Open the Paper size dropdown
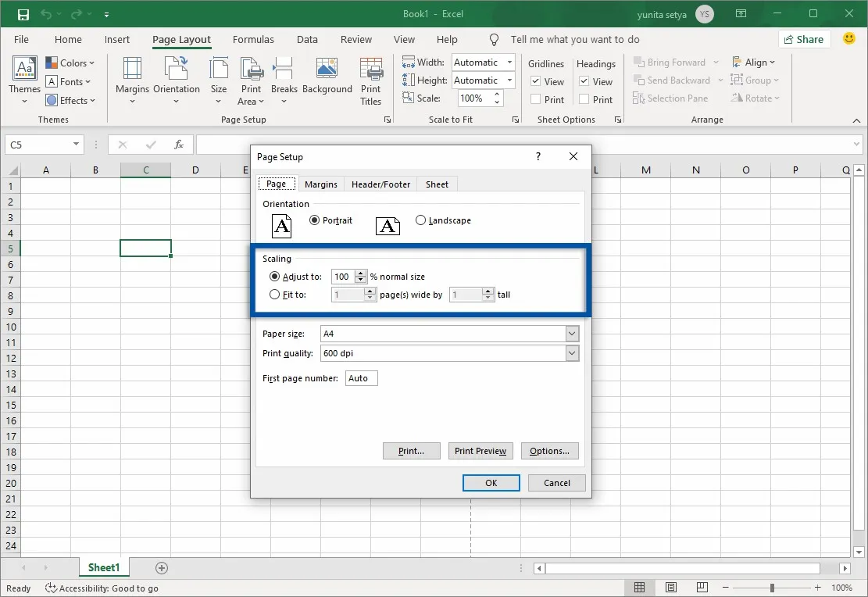The image size is (868, 597). click(572, 333)
